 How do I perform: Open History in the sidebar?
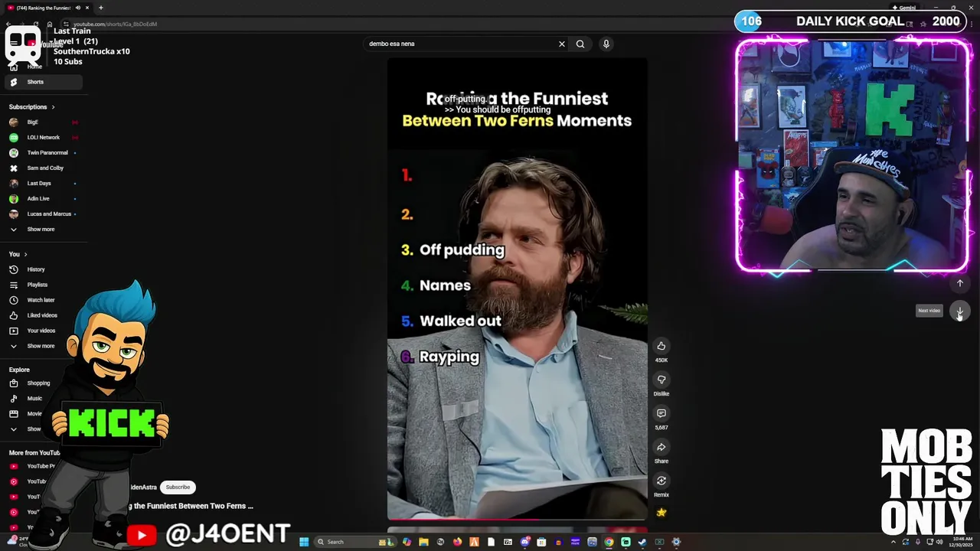[x=36, y=269]
